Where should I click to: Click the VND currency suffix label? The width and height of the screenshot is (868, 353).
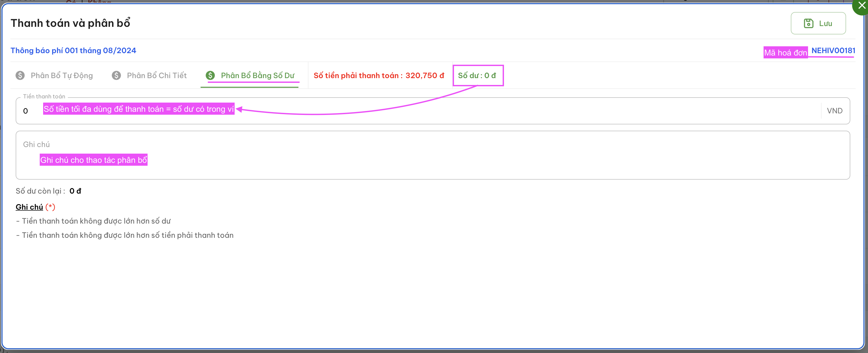click(834, 111)
